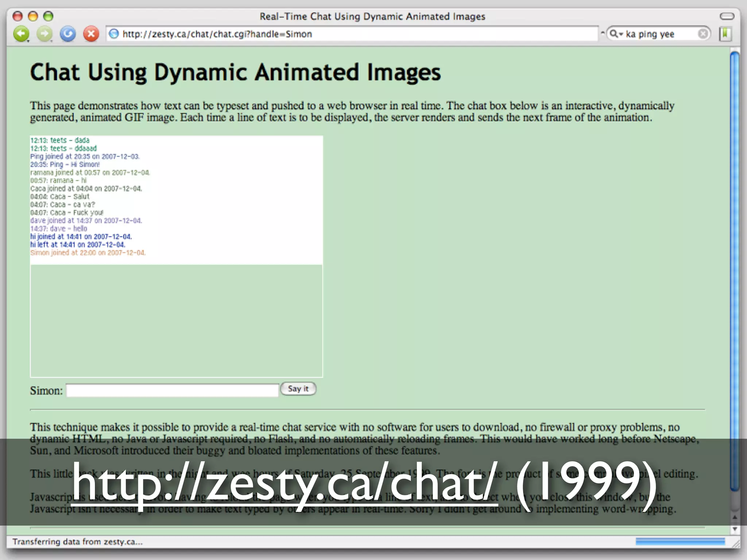Focus the Simon chat message text field
Screen dimensions: 747x560
(172, 390)
